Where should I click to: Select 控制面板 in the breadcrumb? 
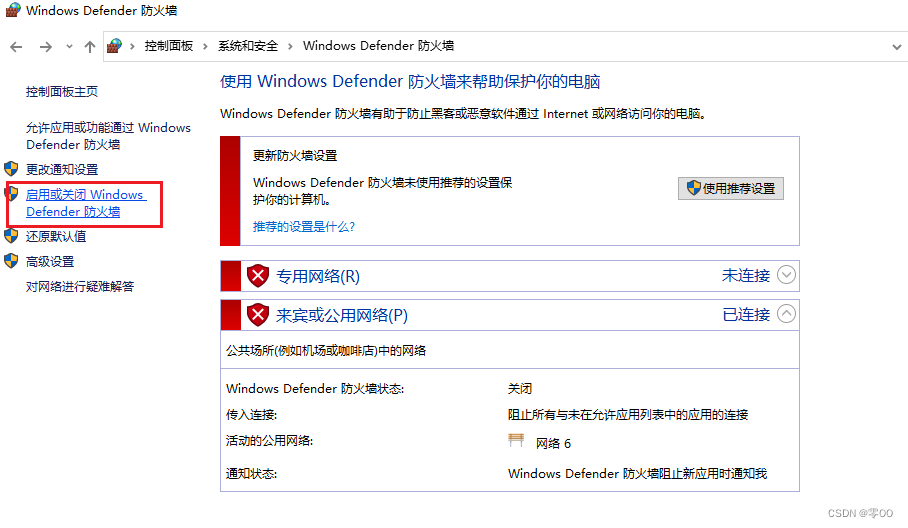[169, 46]
